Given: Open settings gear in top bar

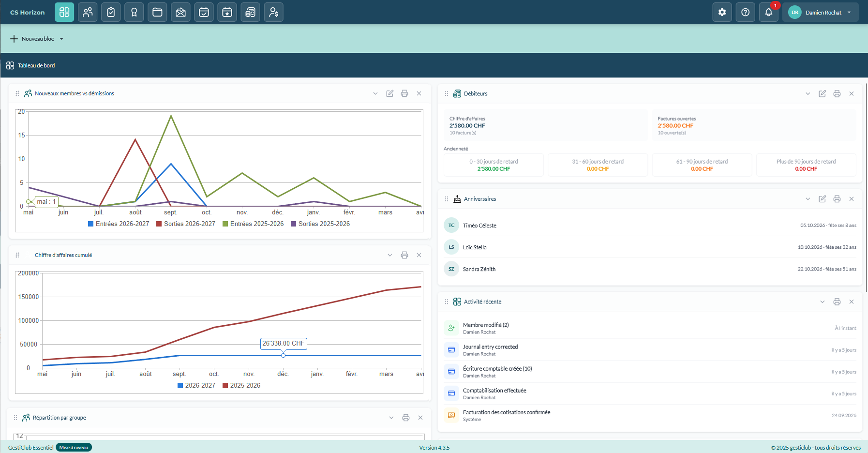Looking at the screenshot, I should click(722, 12).
